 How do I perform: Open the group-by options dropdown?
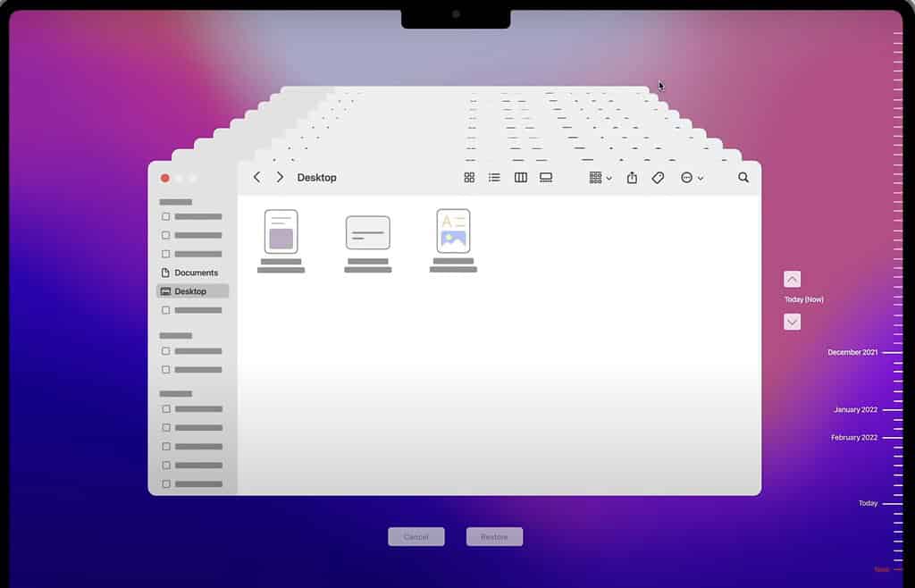[x=600, y=177]
